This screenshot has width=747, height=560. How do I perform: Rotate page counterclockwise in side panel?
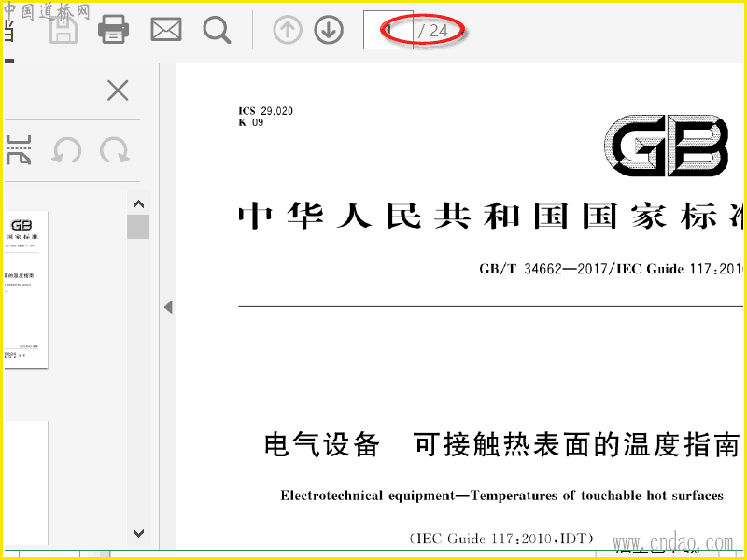(66, 150)
